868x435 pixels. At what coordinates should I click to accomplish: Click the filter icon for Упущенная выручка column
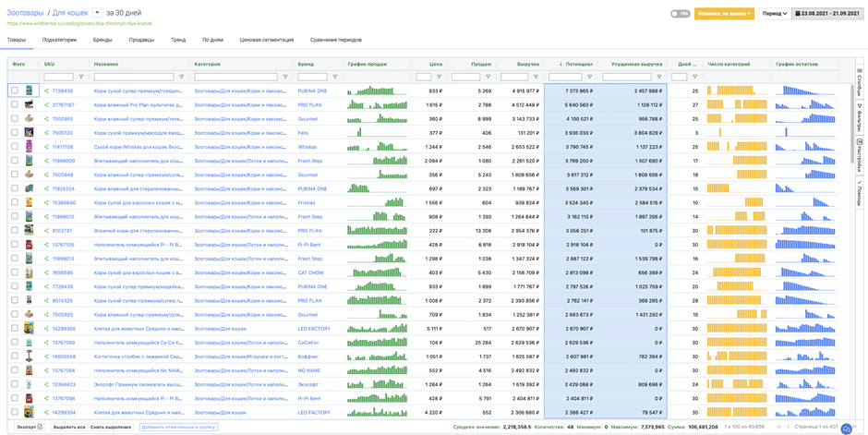pos(659,78)
